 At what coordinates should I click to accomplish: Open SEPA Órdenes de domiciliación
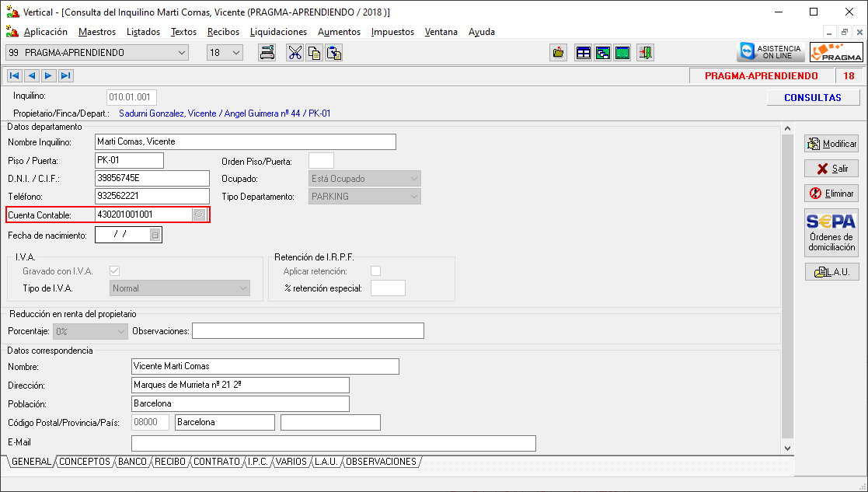(x=831, y=233)
